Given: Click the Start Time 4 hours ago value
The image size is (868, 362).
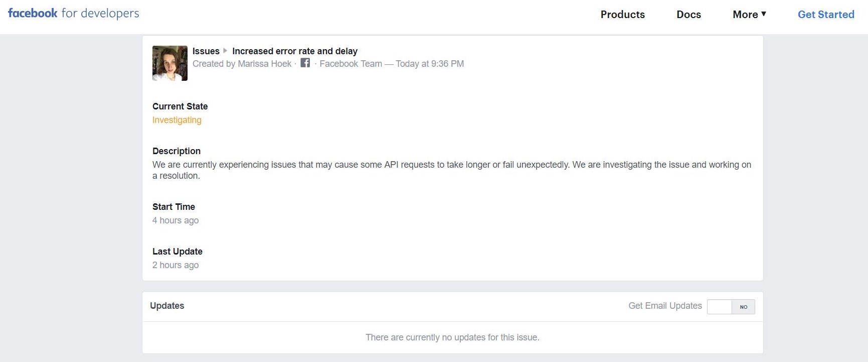Looking at the screenshot, I should [176, 220].
